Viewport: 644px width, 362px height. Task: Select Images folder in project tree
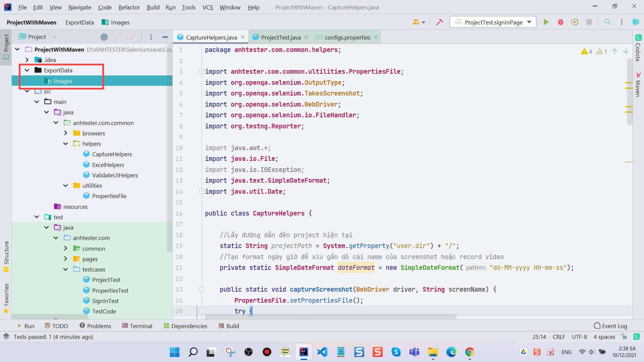click(x=63, y=81)
